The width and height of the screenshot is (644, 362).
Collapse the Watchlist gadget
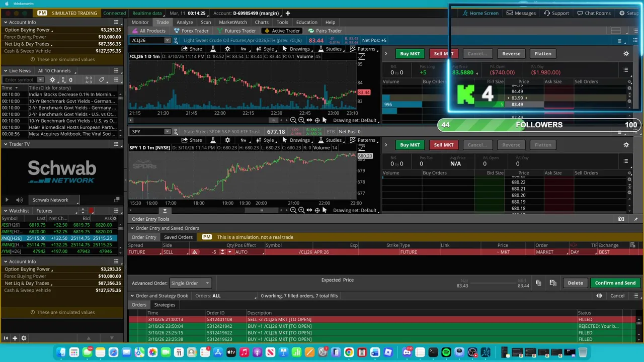(x=5, y=211)
